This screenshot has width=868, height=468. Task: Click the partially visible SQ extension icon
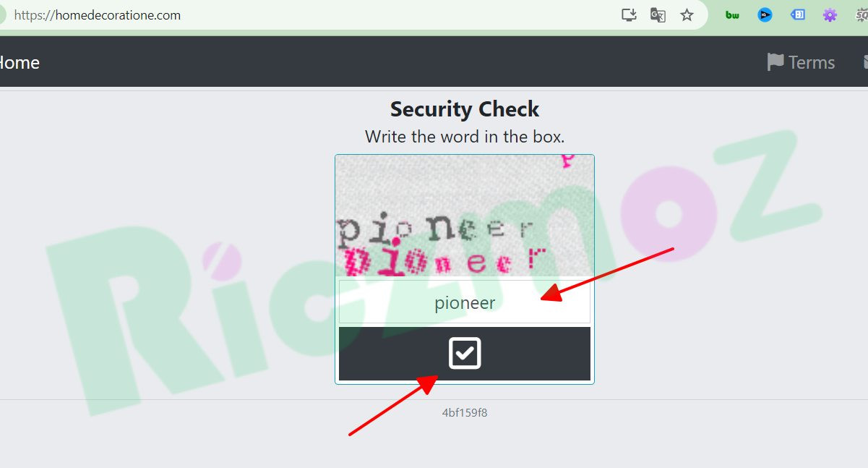pos(861,14)
